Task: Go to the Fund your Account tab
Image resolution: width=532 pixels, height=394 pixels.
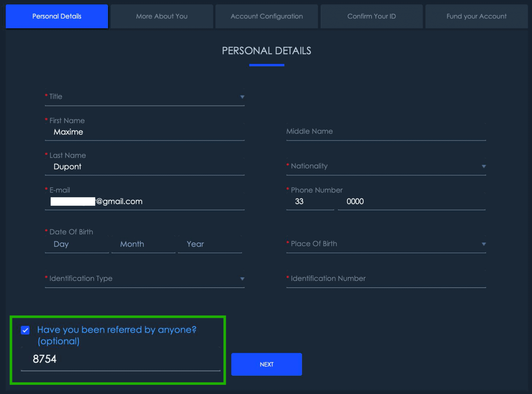Action: pos(476,16)
